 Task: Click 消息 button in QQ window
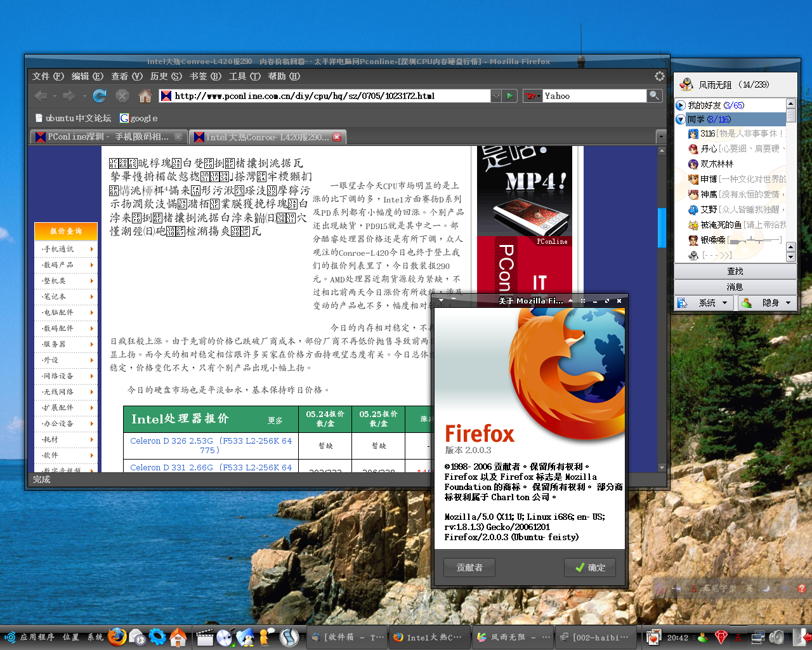[x=735, y=287]
